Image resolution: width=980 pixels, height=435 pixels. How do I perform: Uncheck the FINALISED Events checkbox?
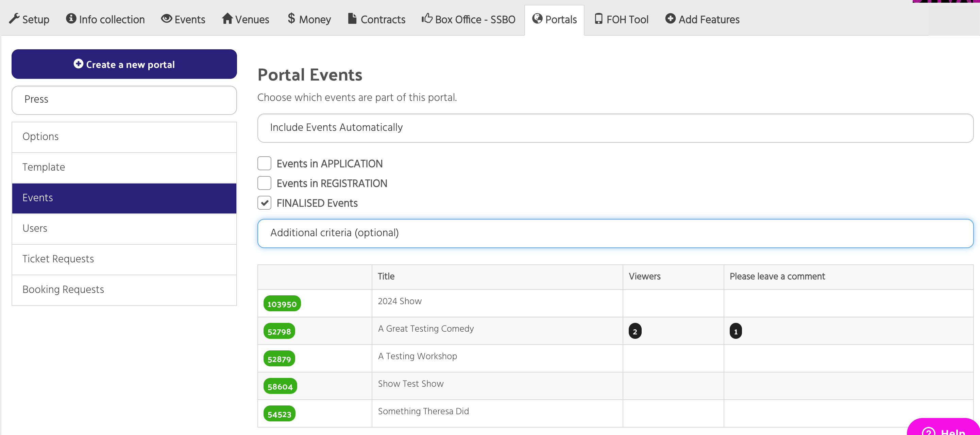pyautogui.click(x=265, y=203)
